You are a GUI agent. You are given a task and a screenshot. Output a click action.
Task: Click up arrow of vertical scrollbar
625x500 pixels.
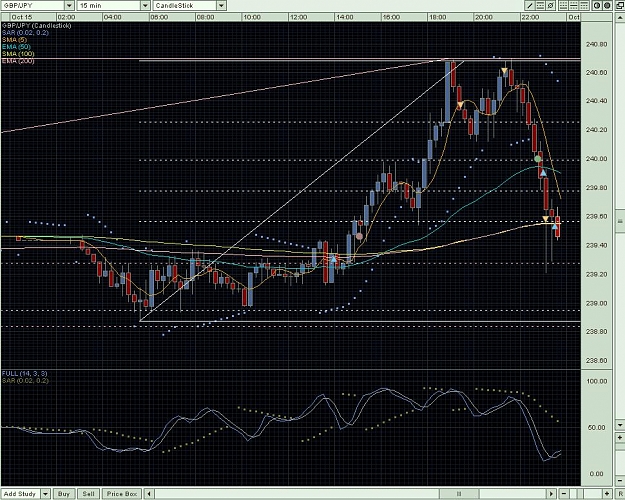tap(620, 17)
